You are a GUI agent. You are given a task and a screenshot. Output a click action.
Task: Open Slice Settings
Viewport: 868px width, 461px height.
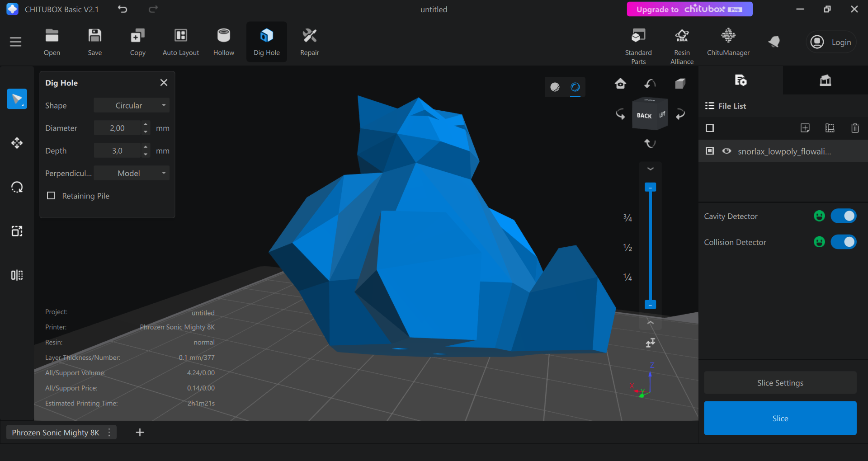pos(780,383)
